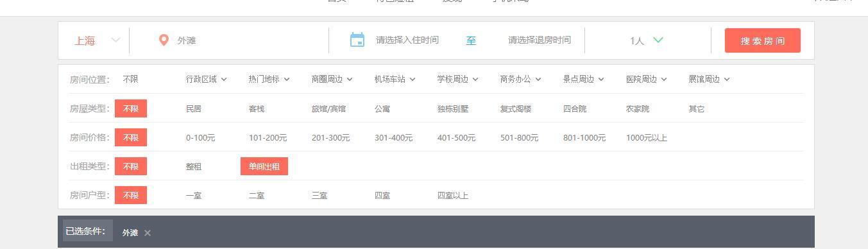The image size is (868, 249).
Task: Filter price by 1000元以上
Action: (x=647, y=138)
